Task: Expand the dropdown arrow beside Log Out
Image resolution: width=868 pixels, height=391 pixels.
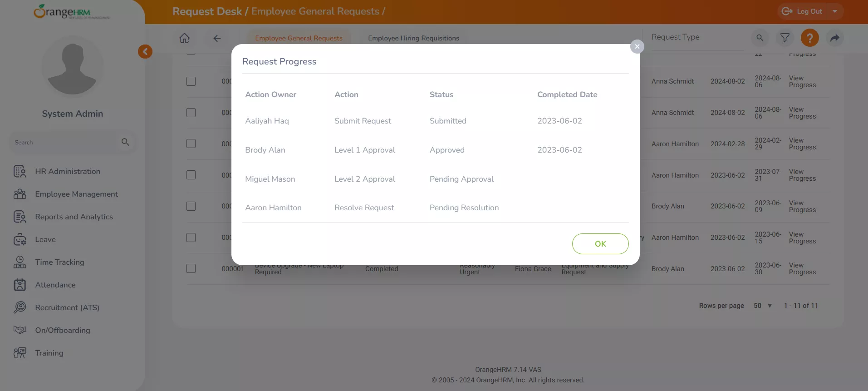Action: (835, 11)
